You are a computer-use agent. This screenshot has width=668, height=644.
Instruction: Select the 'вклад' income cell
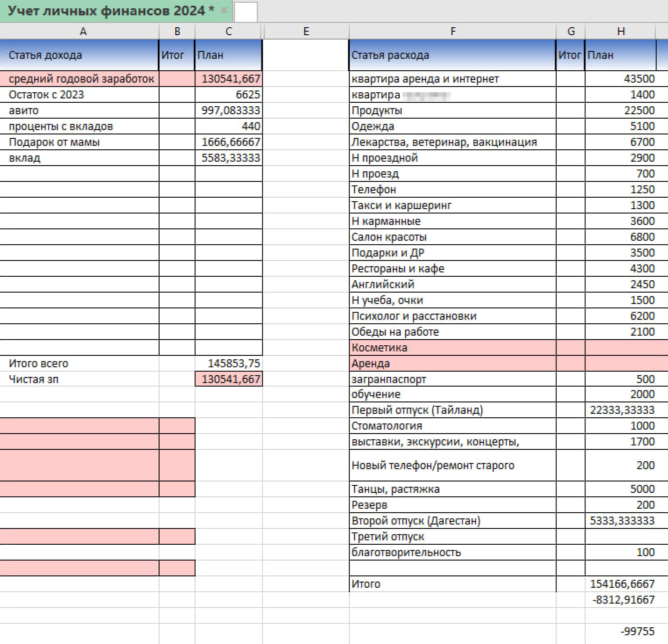click(x=79, y=158)
